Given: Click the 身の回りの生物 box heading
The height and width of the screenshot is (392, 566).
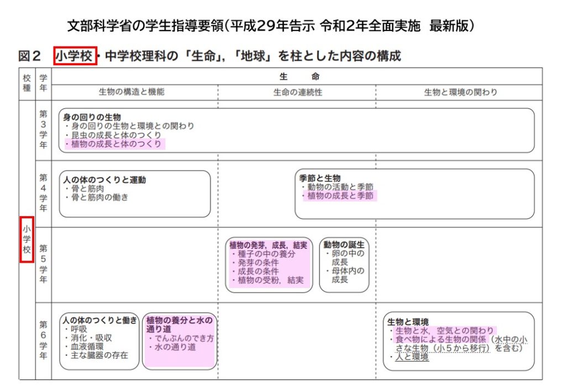Looking at the screenshot, I should (x=92, y=117).
